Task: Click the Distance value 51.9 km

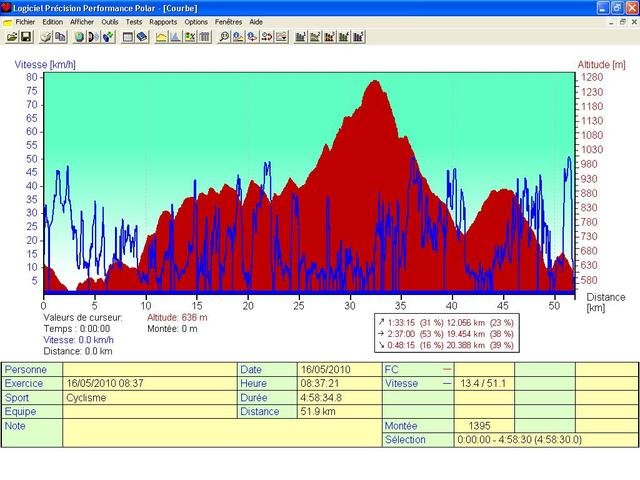Action: [318, 411]
